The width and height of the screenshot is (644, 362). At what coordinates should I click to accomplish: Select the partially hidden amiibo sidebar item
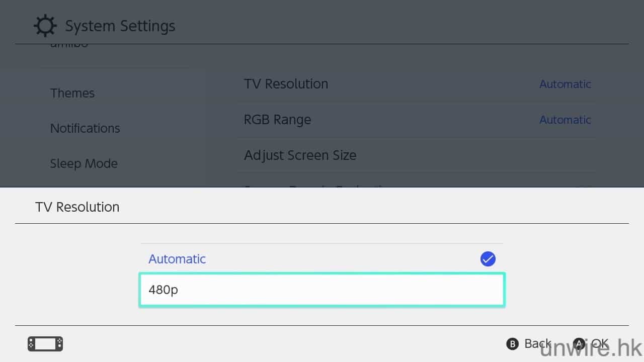[x=69, y=46]
